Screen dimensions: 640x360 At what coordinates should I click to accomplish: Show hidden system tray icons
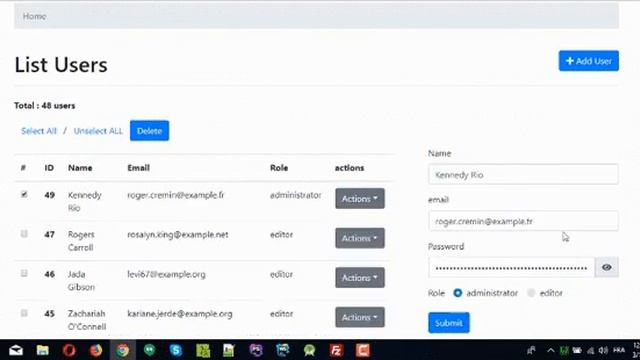[551, 350]
